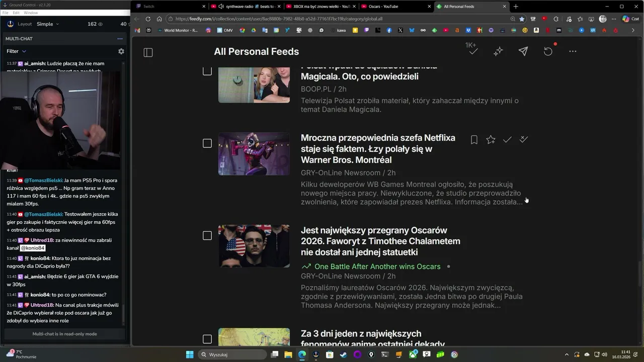Click the browser back arrow
This screenshot has height=362, width=644.
[x=136, y=19]
